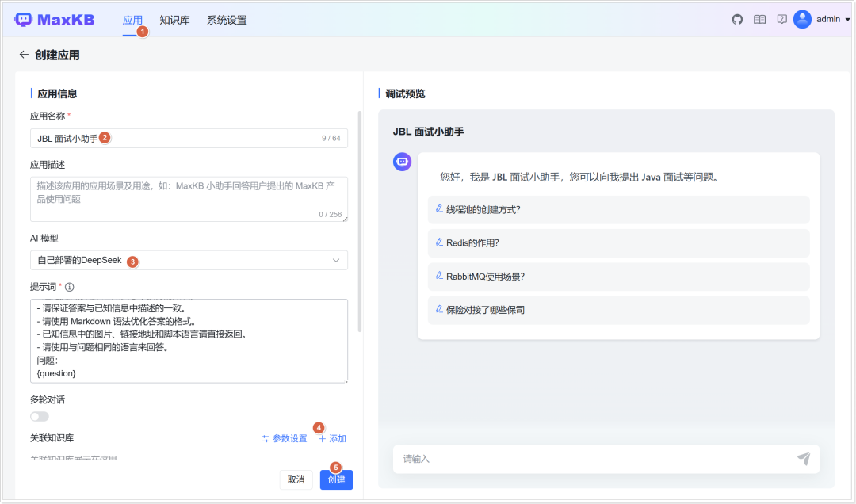The height and width of the screenshot is (504, 856).
Task: Click edit icon beside Redis的作用?
Action: (x=439, y=242)
